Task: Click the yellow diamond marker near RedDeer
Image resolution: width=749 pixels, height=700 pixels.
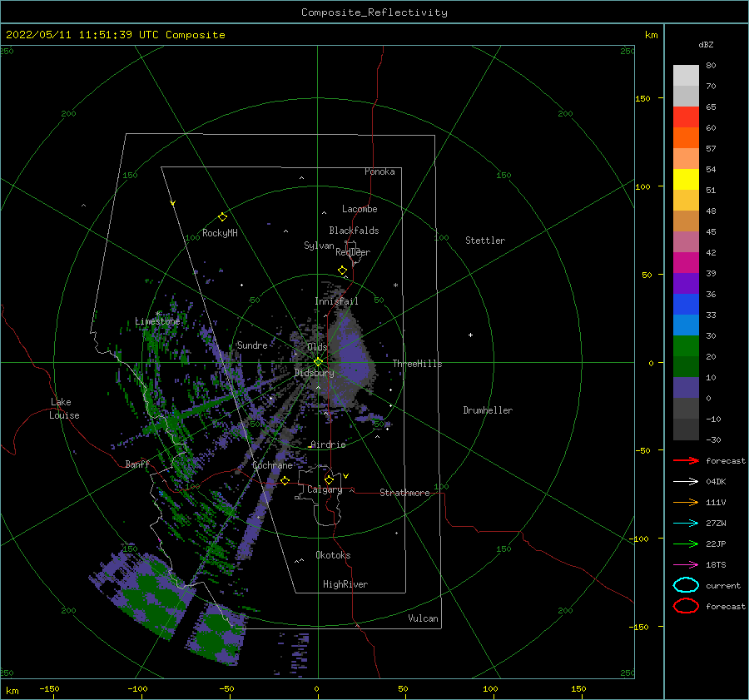Action: [x=342, y=271]
